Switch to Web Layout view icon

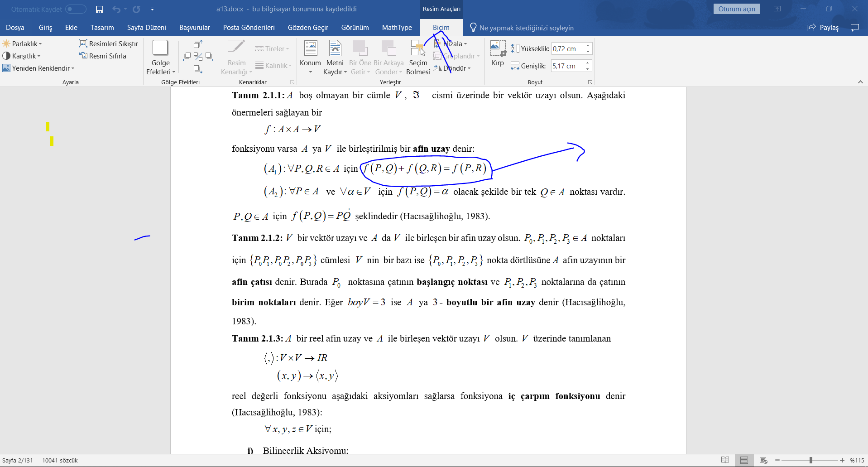[763, 460]
